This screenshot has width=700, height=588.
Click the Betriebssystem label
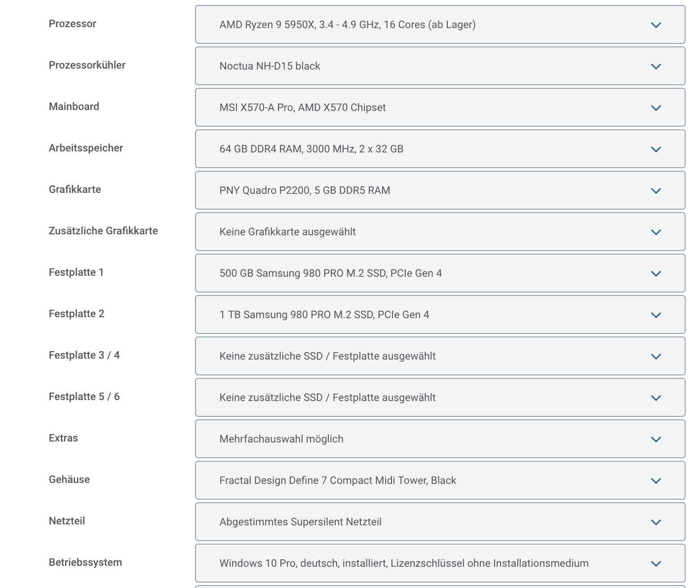point(85,562)
